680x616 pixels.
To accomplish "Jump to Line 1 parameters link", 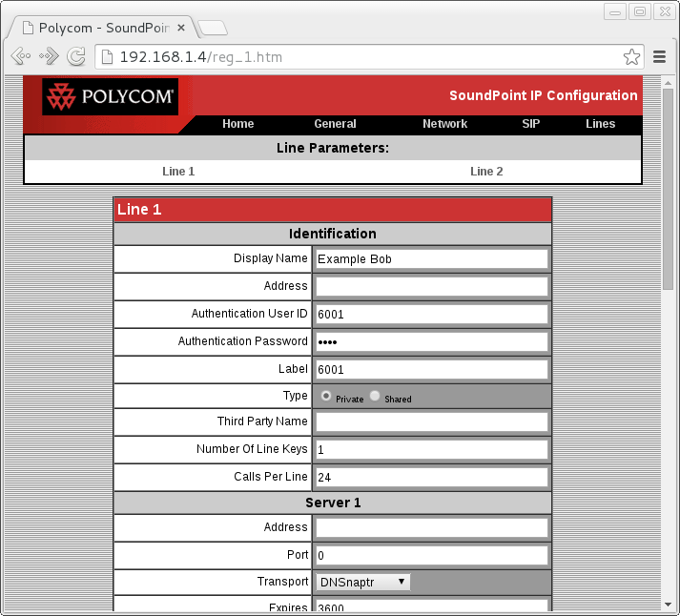I will click(178, 172).
